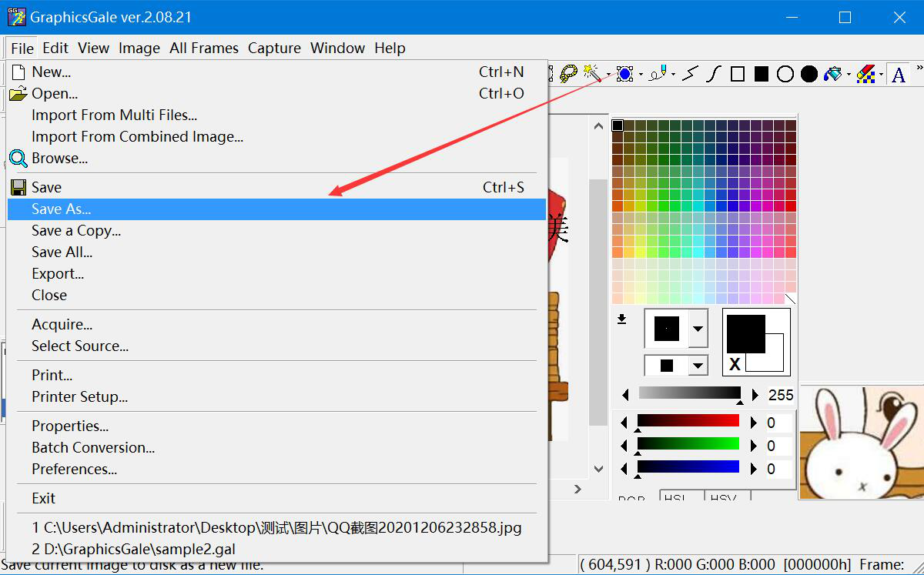The width and height of the screenshot is (924, 575).
Task: Expand the small pen size dropdown
Action: [698, 366]
